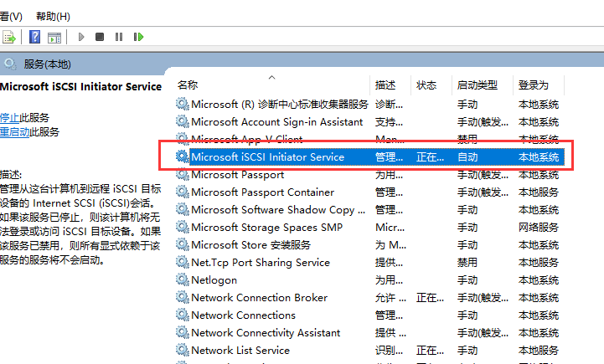Click the 停止 service link

click(8, 118)
